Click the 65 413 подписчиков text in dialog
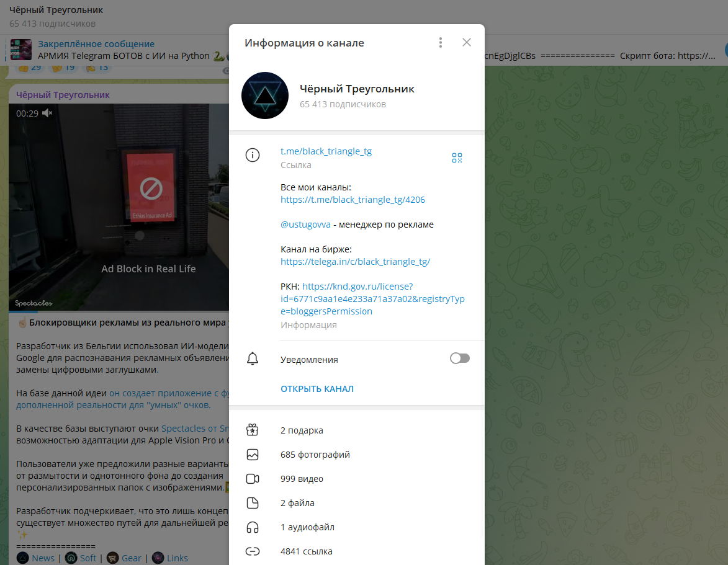Image resolution: width=728 pixels, height=565 pixels. (343, 104)
